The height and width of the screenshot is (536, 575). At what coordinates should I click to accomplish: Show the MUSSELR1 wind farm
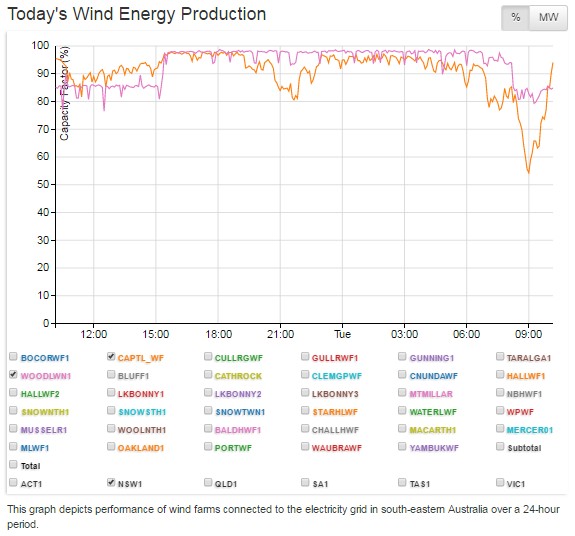tap(13, 428)
